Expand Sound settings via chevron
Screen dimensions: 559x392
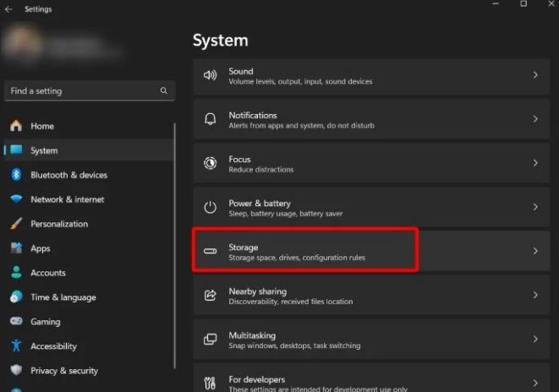coord(535,75)
